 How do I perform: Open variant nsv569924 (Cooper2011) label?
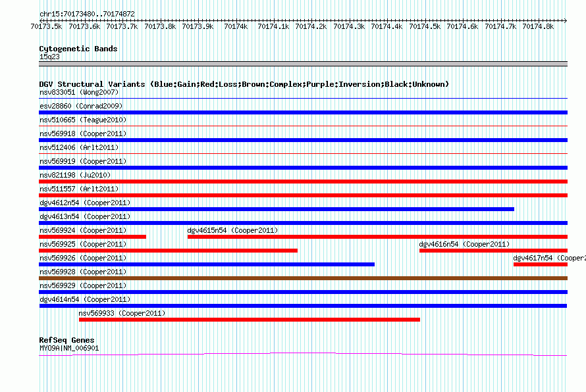click(x=83, y=230)
